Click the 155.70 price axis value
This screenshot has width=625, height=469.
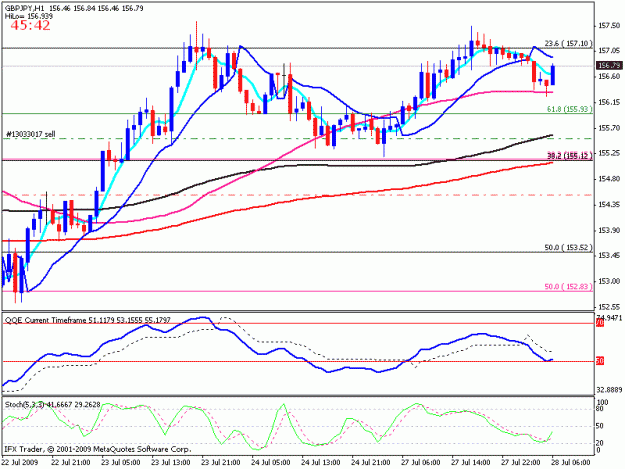point(609,128)
